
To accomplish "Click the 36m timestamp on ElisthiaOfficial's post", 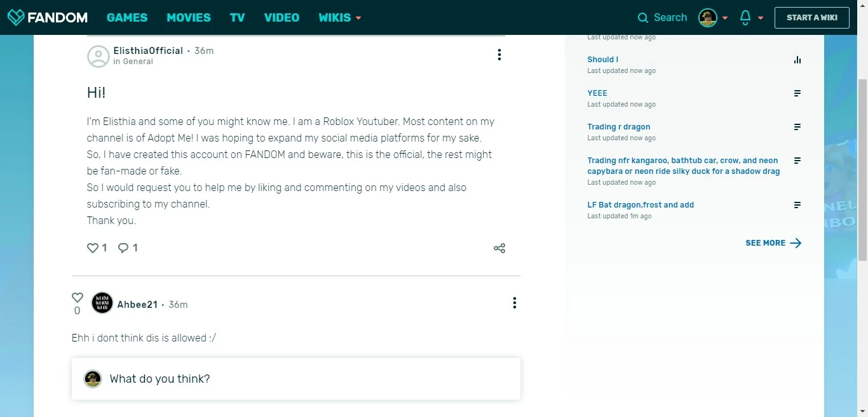I will click(x=204, y=51).
